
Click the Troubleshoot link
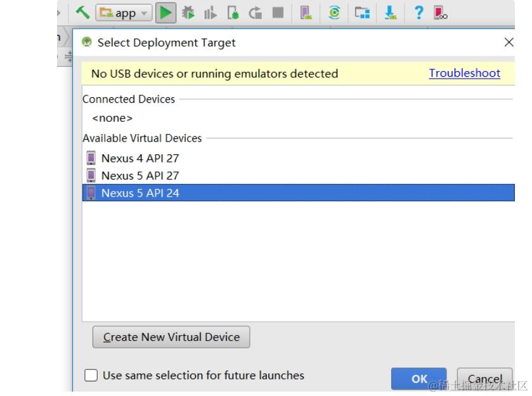point(465,73)
